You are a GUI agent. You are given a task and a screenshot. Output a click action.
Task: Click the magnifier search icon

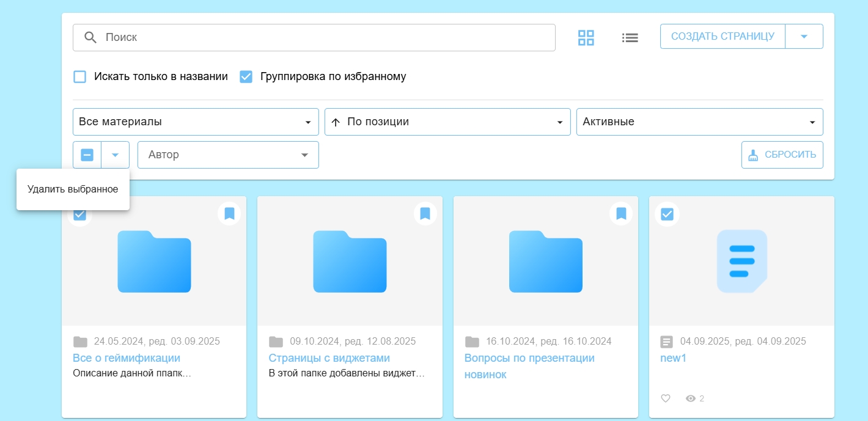90,37
